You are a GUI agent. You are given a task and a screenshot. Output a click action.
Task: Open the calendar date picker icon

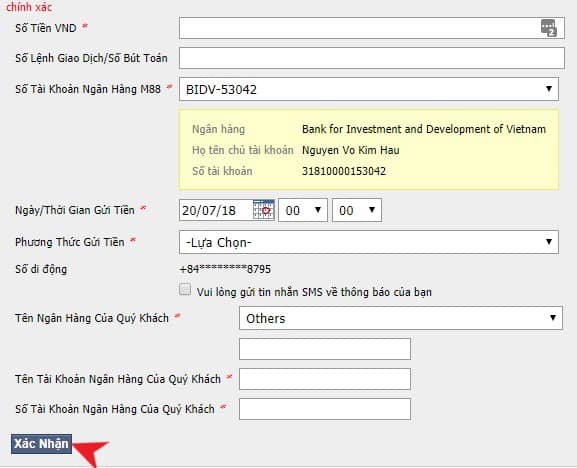pyautogui.click(x=263, y=210)
